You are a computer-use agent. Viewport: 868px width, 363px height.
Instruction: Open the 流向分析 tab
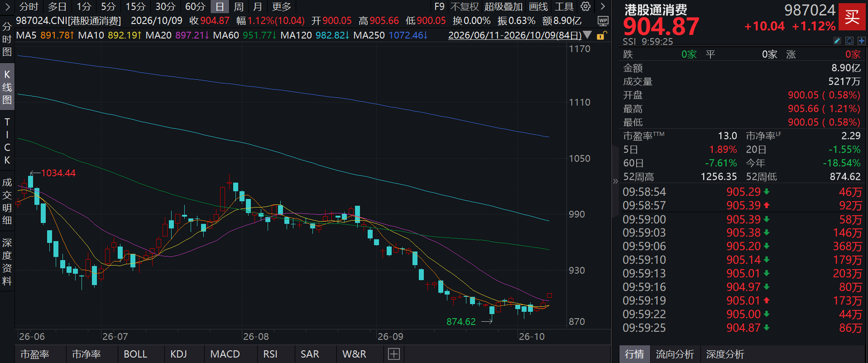pos(675,354)
